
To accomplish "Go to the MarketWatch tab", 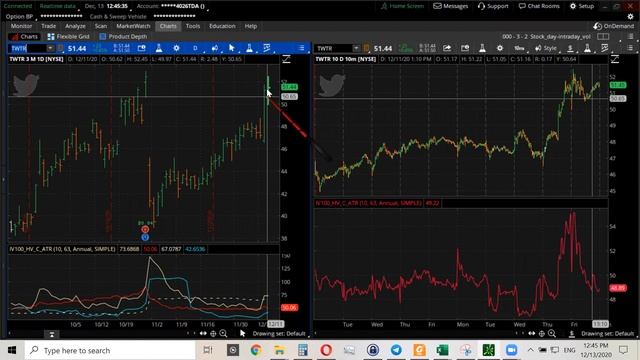I will 133,26.
